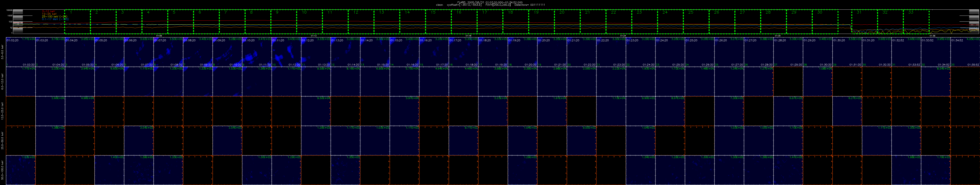The width and height of the screenshot is (980, 185).
Task: Open the 3.0-6.0 keV image starting 01:27:20
Action: coord(759,52)
